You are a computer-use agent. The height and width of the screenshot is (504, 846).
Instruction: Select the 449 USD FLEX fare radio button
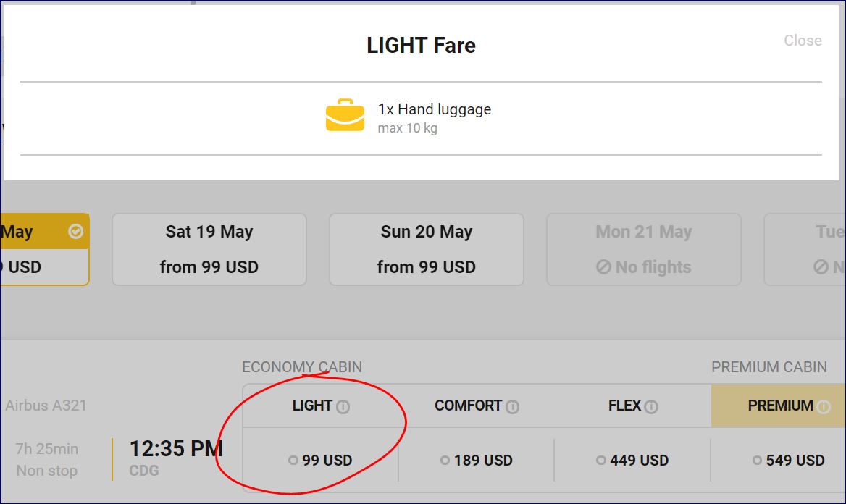601,461
